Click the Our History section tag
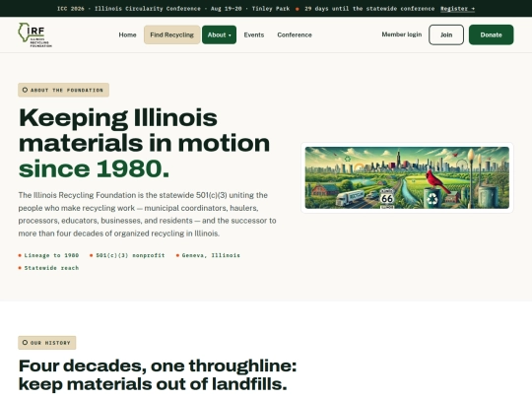The height and width of the screenshot is (399, 532). (x=47, y=343)
